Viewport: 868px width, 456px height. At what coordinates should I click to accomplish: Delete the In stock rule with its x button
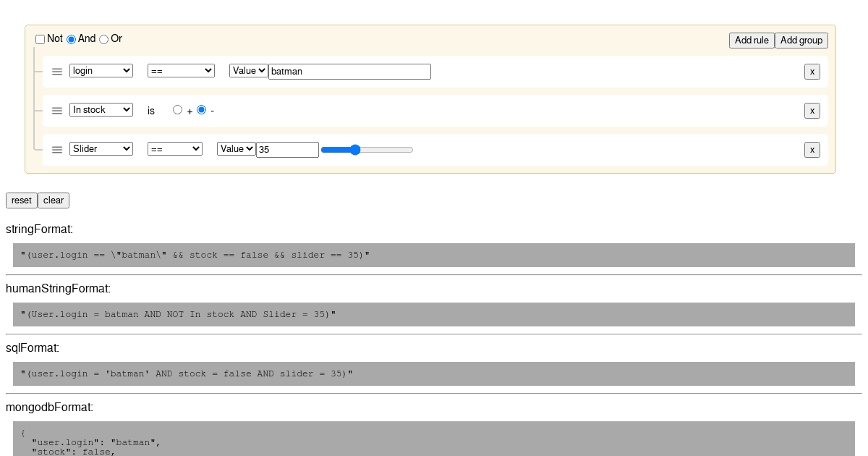tap(812, 110)
